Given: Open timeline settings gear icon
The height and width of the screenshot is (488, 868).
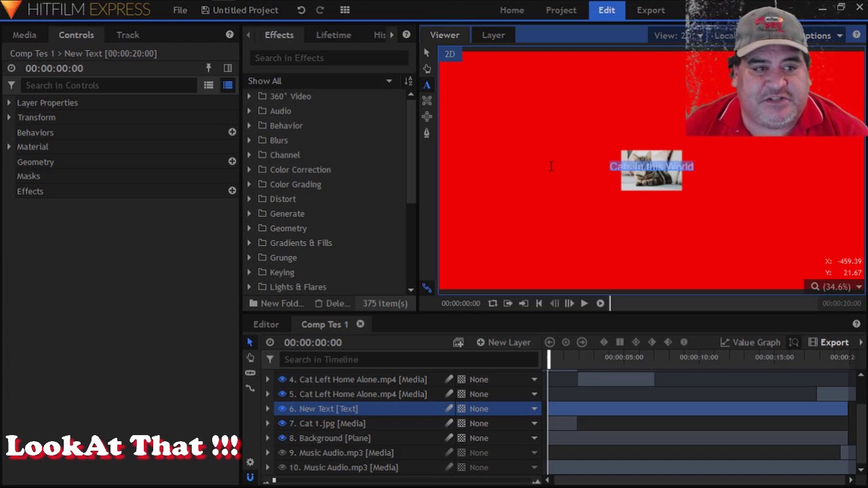Looking at the screenshot, I should [x=250, y=462].
